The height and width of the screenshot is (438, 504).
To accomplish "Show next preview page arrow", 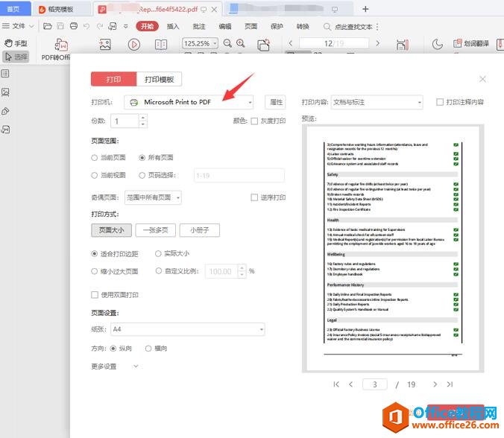I will pyautogui.click(x=435, y=384).
